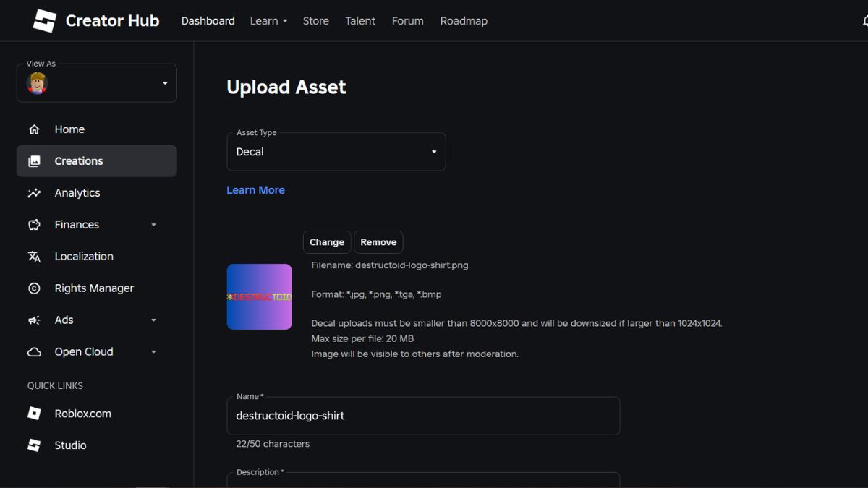
Task: Expand the Learn menu in top navigation
Action: click(268, 21)
